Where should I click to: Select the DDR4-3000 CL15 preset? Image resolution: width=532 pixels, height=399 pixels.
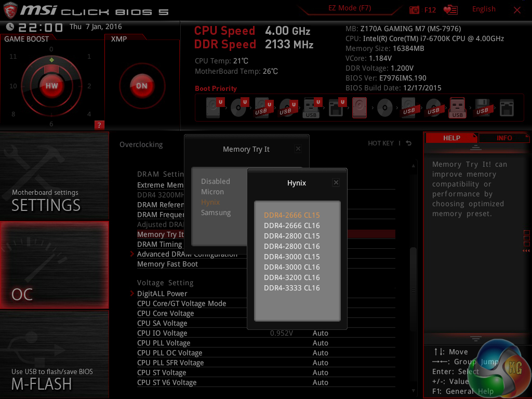pyautogui.click(x=292, y=257)
